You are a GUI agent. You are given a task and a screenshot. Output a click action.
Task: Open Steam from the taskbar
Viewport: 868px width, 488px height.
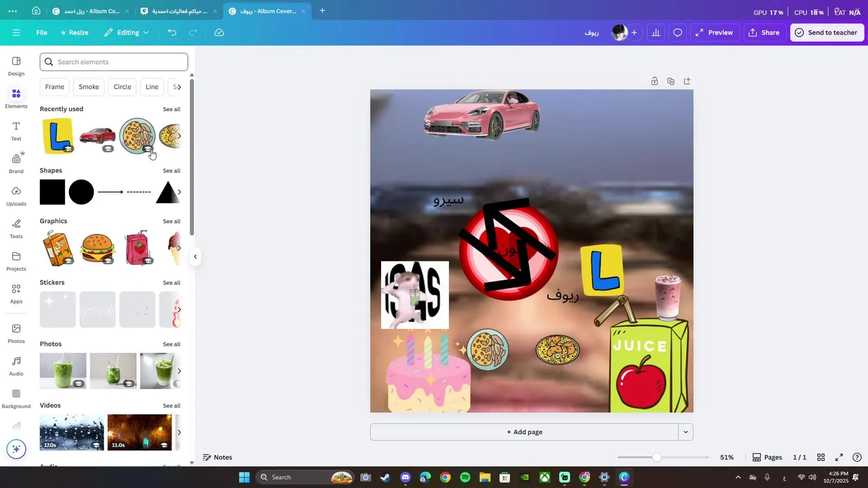(x=385, y=477)
